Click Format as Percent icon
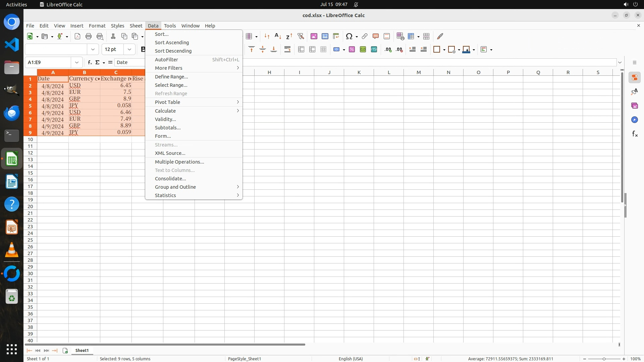Screen dimensions: 644x362 (x=352, y=50)
